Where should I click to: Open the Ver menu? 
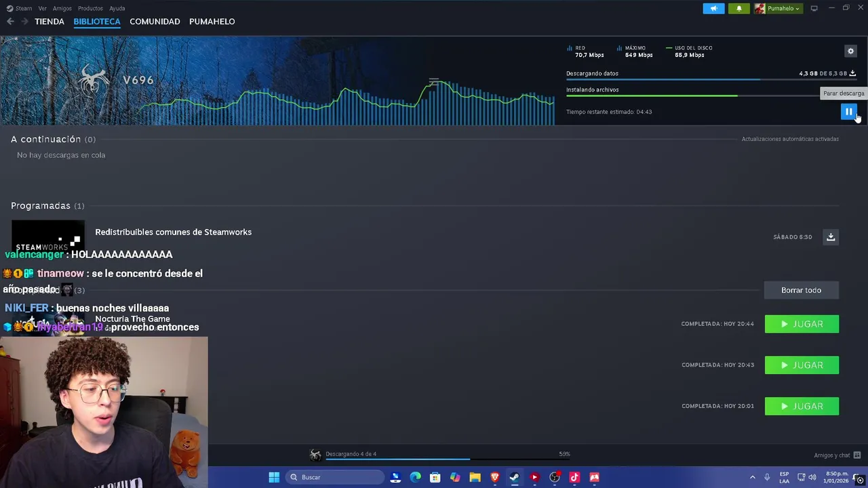(43, 8)
